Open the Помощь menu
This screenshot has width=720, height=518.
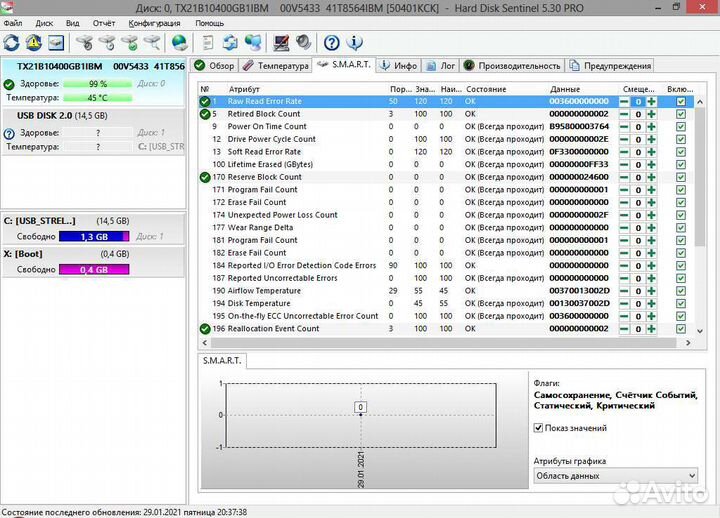[209, 23]
